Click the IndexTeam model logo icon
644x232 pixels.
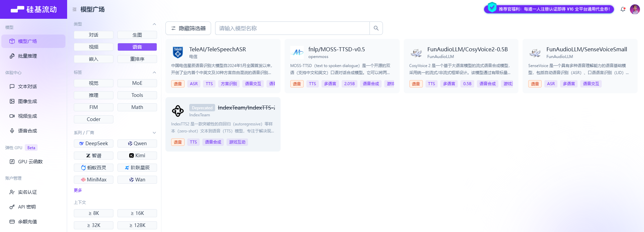178,111
